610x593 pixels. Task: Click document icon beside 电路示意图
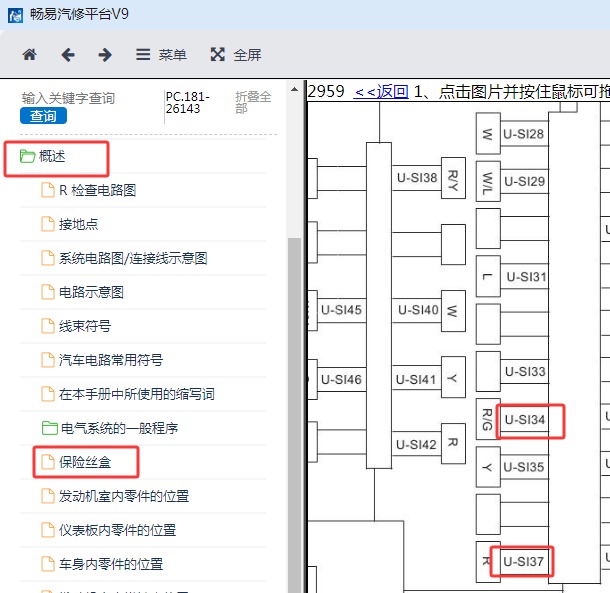point(48,292)
